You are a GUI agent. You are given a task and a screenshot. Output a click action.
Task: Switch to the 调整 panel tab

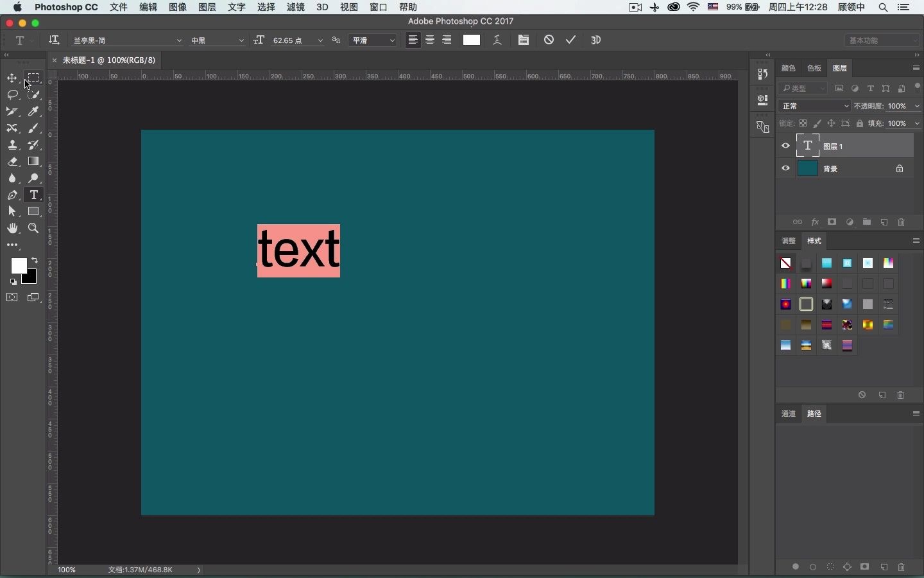789,241
